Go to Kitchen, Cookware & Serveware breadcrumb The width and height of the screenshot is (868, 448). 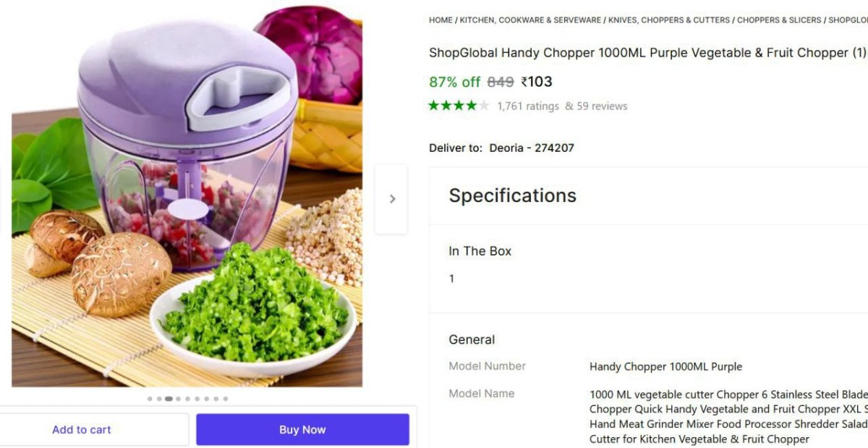click(530, 20)
